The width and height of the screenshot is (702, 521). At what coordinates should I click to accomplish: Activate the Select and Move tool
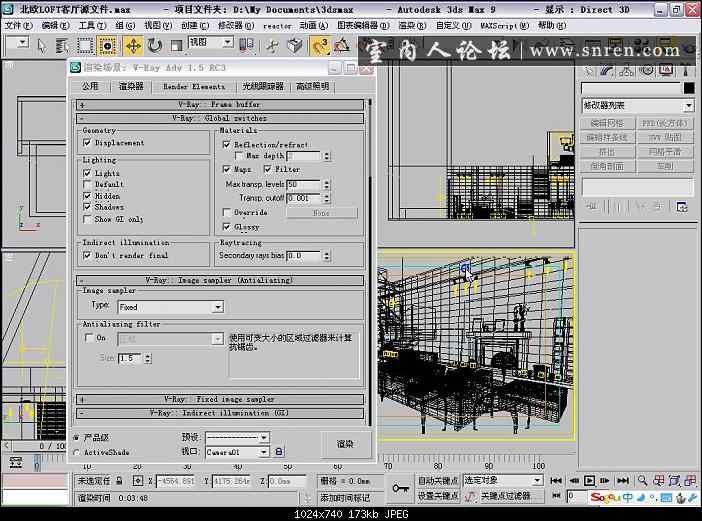133,46
